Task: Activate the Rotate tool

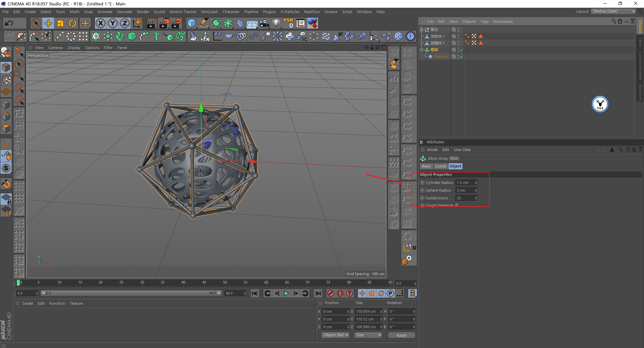Action: (x=72, y=23)
